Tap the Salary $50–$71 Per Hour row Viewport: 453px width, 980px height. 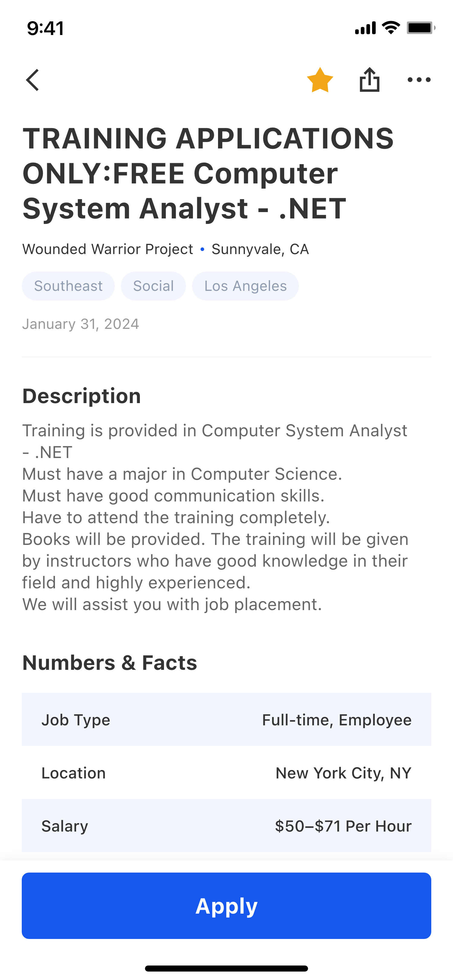(226, 826)
